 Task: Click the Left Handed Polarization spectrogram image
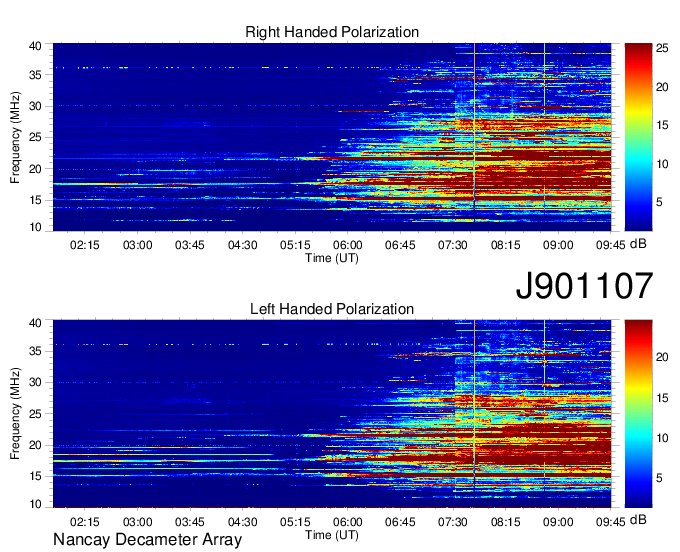[332, 414]
